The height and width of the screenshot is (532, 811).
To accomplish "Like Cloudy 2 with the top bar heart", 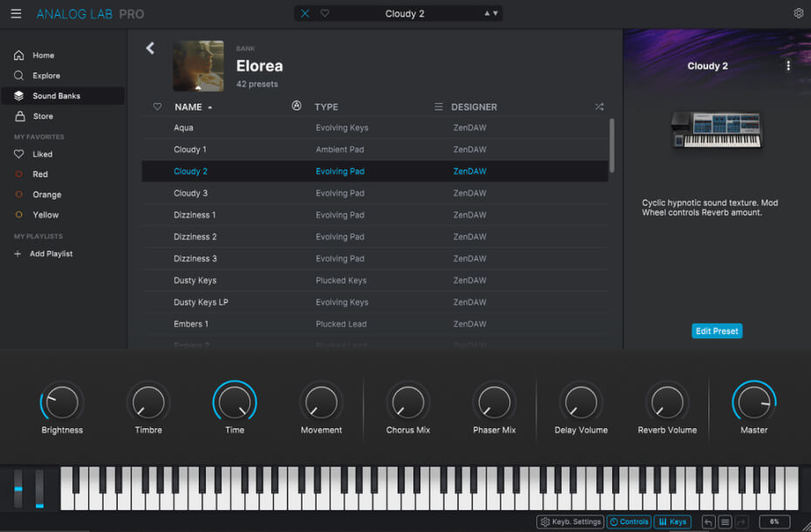I will 324,13.
